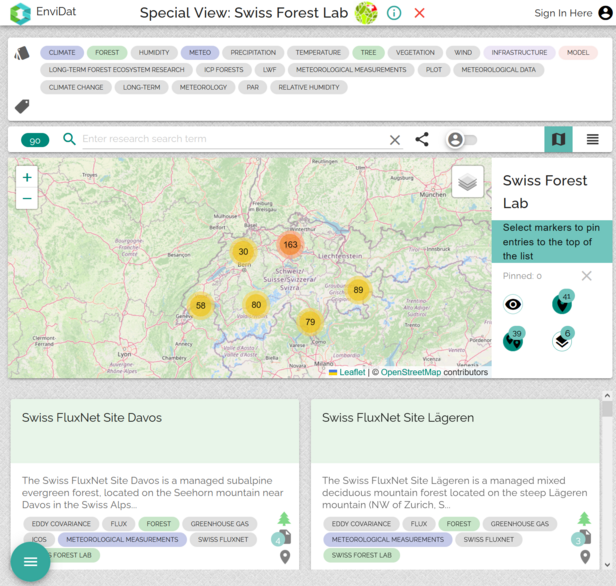Open the floating hamburger menu button
The width and height of the screenshot is (616, 586).
30,562
